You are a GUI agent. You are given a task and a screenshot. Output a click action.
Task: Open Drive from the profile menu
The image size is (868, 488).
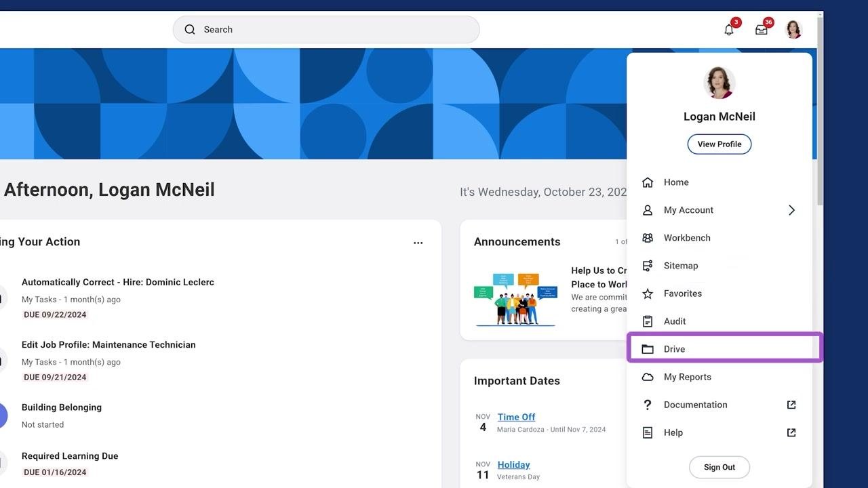[719, 349]
